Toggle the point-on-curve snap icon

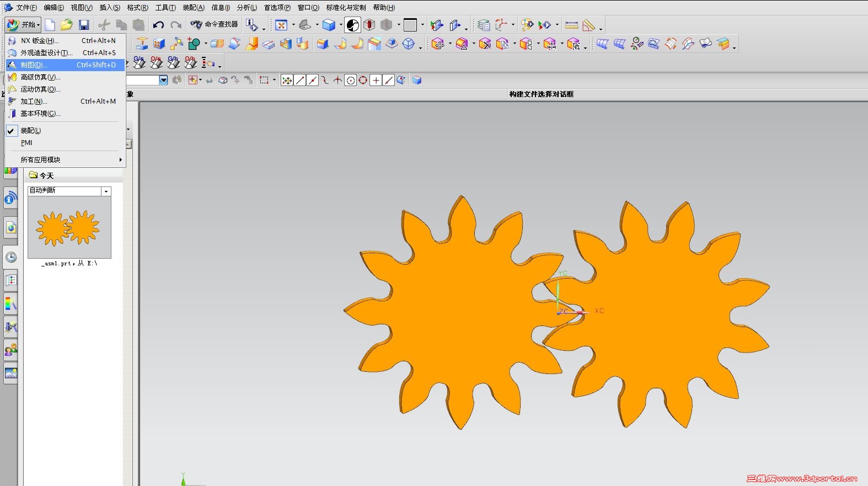(x=389, y=81)
